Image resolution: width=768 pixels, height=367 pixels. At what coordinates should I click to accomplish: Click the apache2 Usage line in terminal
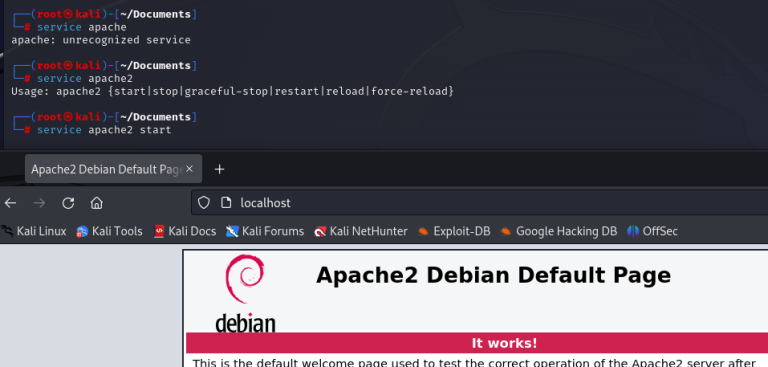233,91
